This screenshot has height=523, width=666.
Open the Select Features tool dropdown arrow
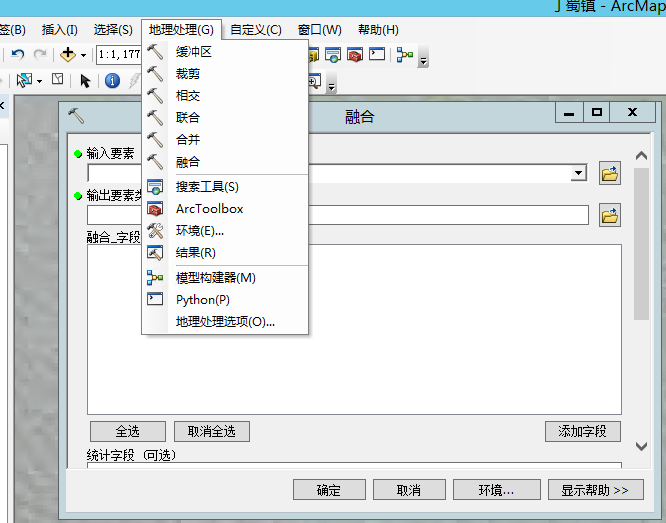(x=40, y=81)
